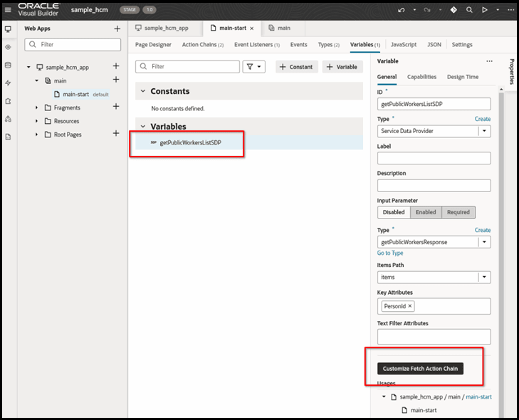
Task: Set Input Parameter to Enabled
Action: pos(426,212)
